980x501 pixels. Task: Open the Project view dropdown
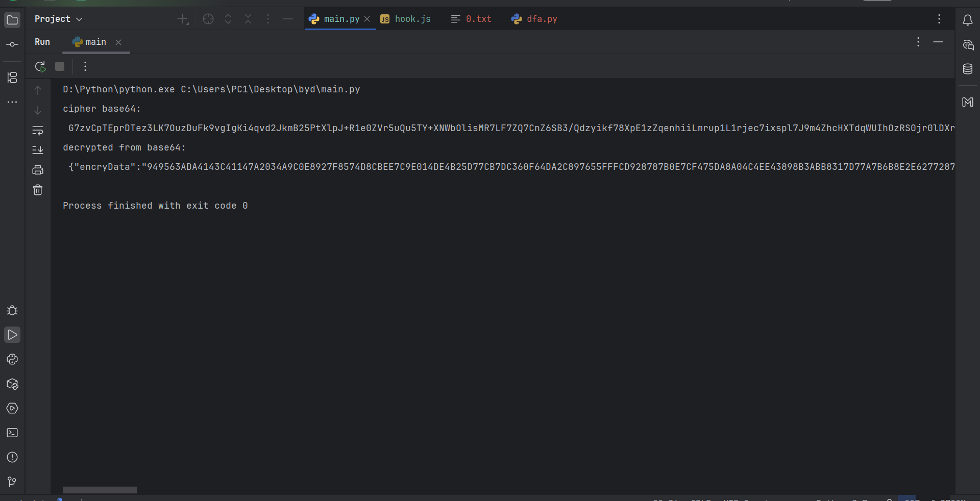[x=58, y=19]
